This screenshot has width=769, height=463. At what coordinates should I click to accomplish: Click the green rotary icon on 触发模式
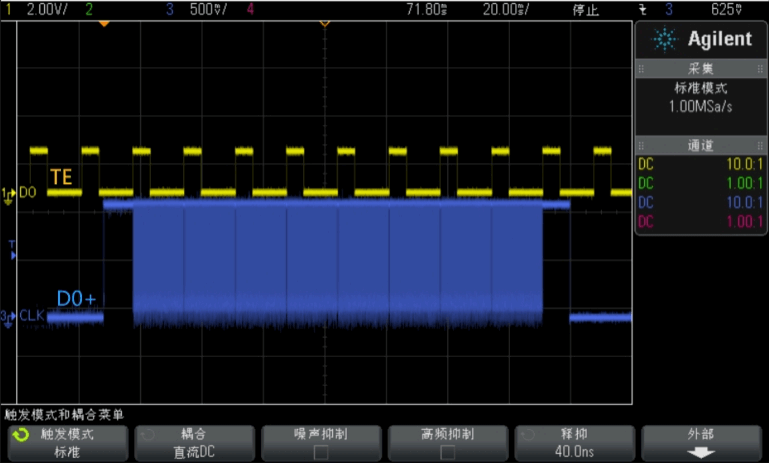[x=19, y=435]
